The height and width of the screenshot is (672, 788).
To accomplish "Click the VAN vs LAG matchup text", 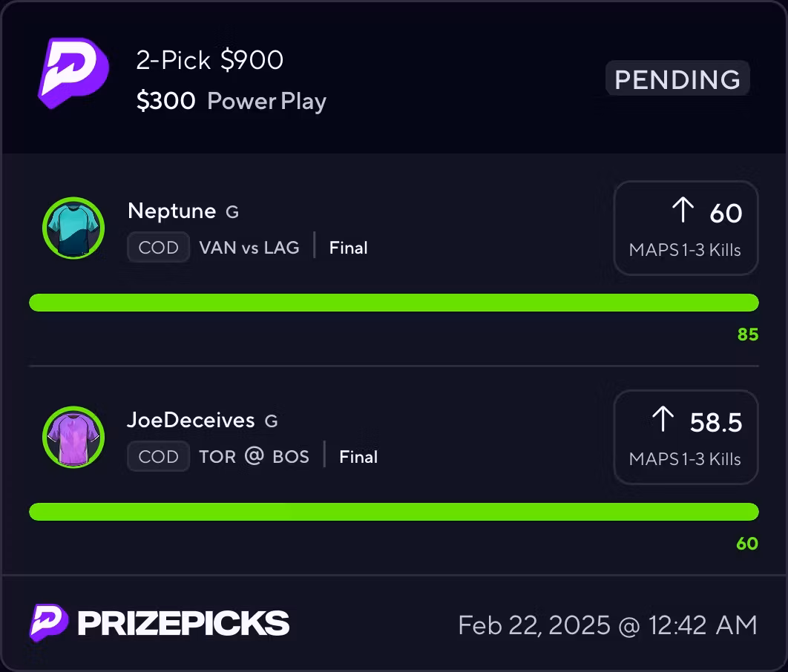I will (249, 248).
